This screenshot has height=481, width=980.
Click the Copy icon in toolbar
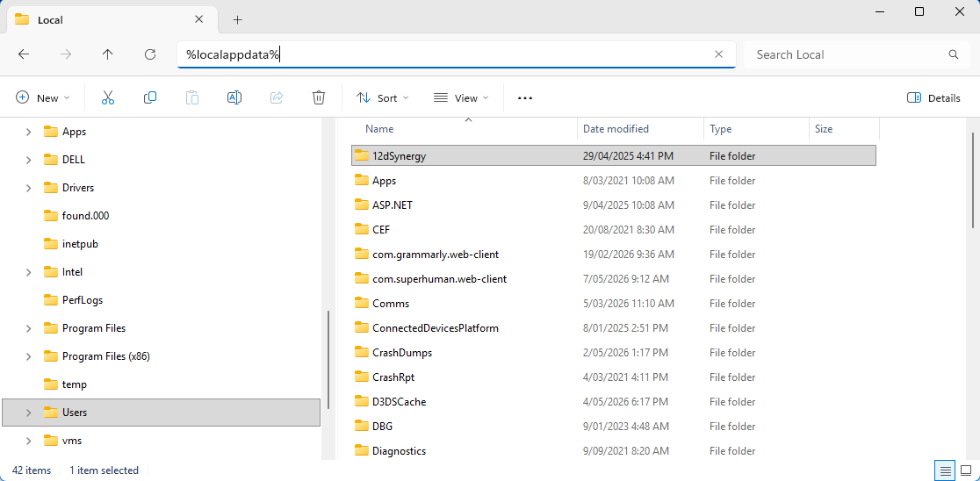[150, 97]
